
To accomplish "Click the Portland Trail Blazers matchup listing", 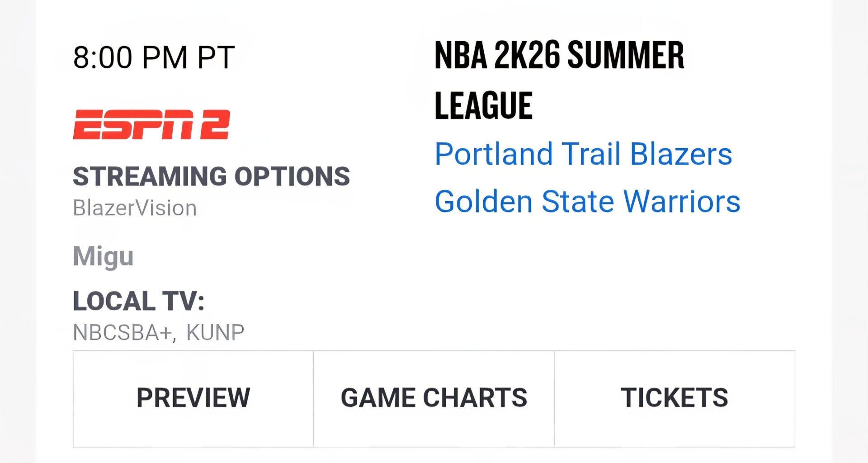I will click(x=583, y=154).
